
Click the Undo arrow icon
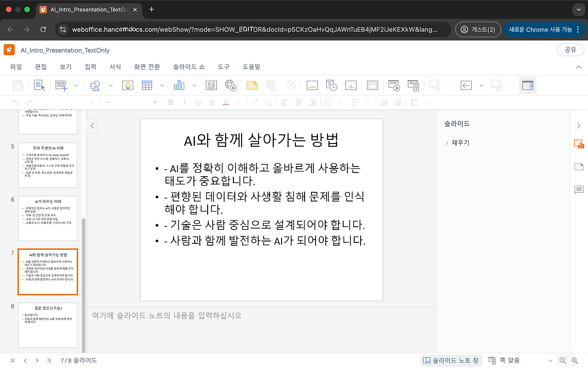(x=16, y=103)
